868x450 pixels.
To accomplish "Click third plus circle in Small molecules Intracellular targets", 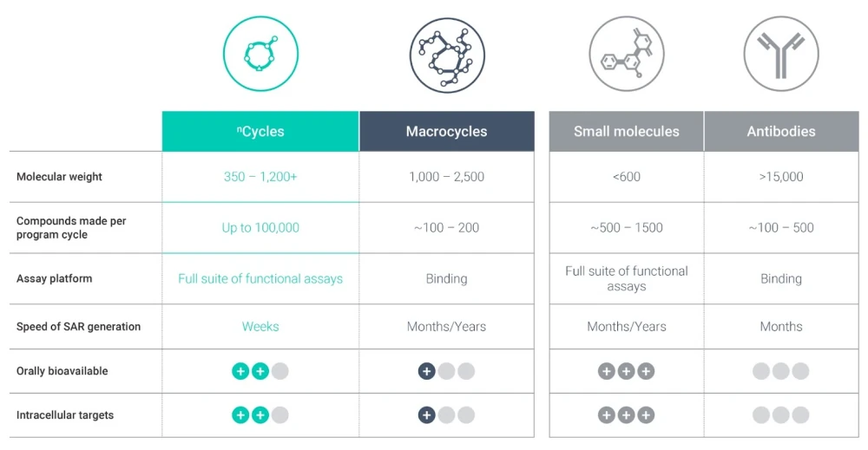I will pos(646,415).
